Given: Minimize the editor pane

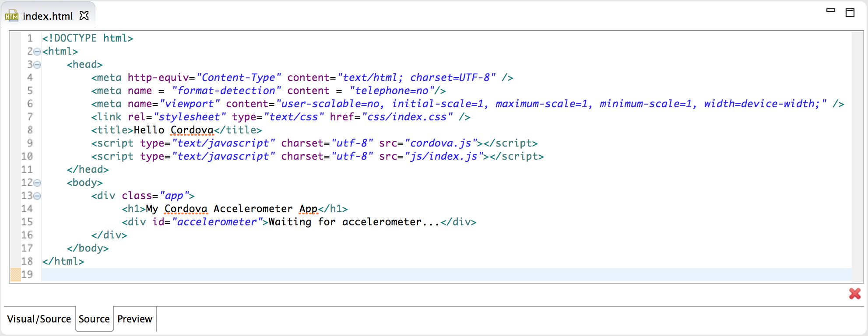Looking at the screenshot, I should point(830,10).
